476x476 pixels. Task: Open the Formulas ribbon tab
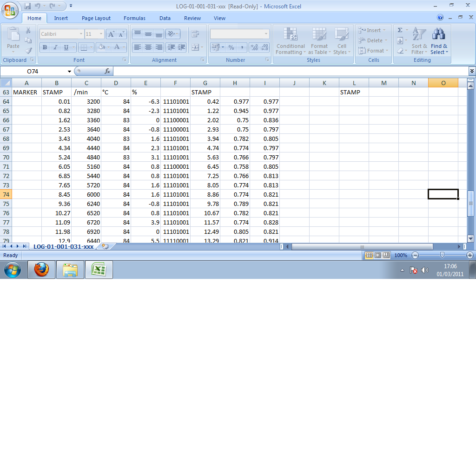tap(134, 18)
